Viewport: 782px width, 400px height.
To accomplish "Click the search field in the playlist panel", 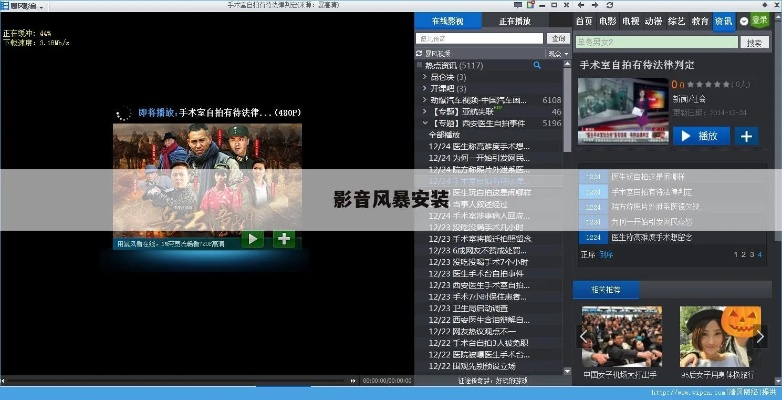I will [x=480, y=39].
